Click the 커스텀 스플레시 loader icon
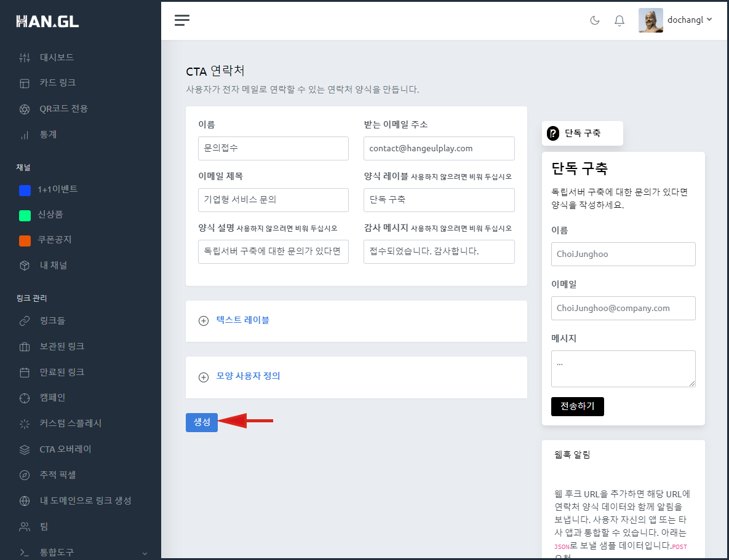The height and width of the screenshot is (560, 729). tap(25, 424)
